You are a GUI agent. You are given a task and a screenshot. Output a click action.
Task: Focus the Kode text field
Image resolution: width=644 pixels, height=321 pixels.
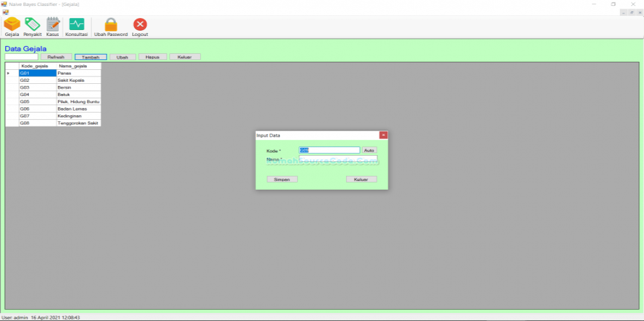click(x=329, y=151)
